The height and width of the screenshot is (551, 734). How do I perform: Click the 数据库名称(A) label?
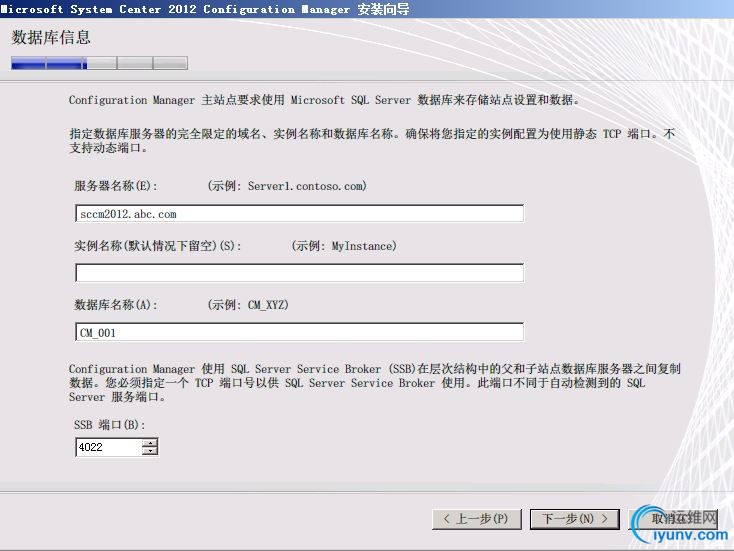pyautogui.click(x=116, y=305)
